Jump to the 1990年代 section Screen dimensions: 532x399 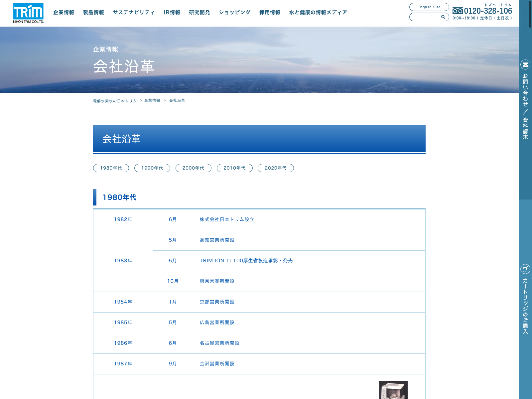click(152, 168)
